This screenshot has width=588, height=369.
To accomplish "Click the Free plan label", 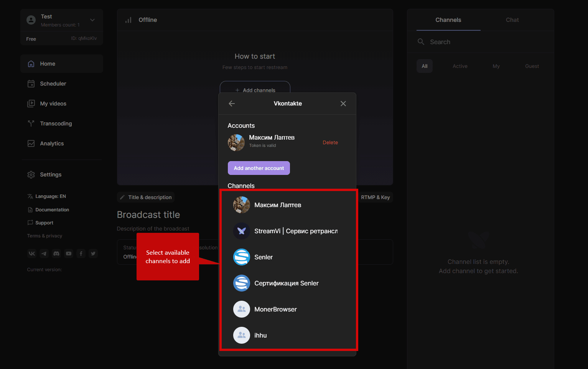I will [x=31, y=39].
